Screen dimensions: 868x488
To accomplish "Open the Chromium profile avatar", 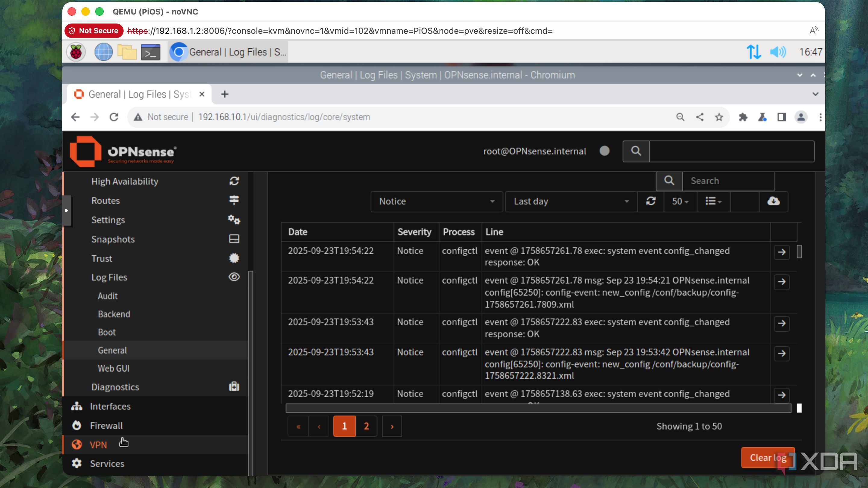I will 800,117.
